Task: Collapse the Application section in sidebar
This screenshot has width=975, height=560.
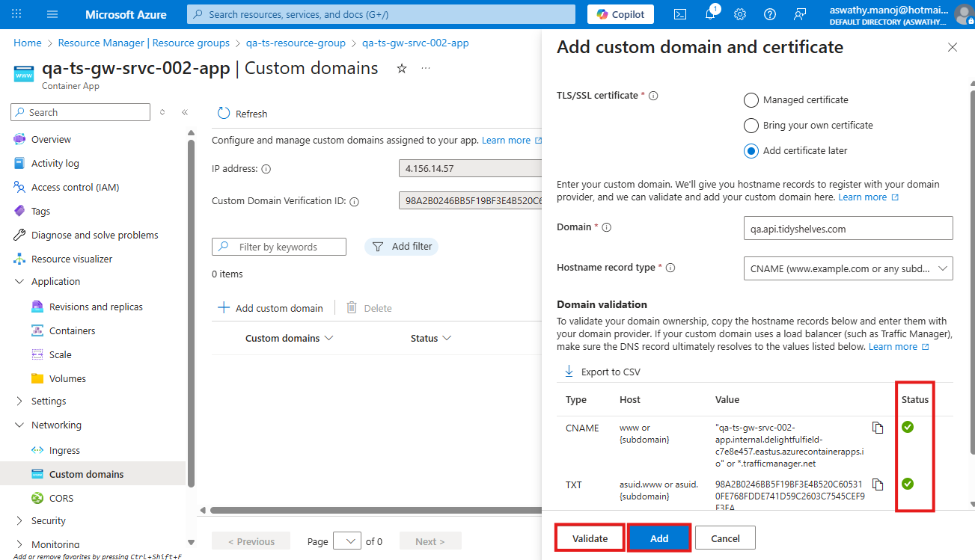Action: tap(19, 281)
